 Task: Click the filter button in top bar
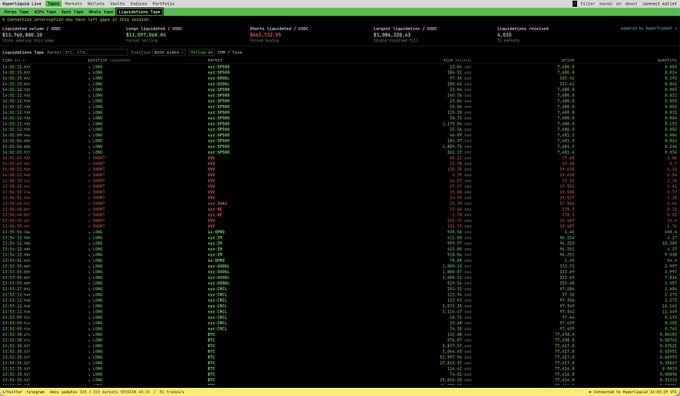click(588, 3)
